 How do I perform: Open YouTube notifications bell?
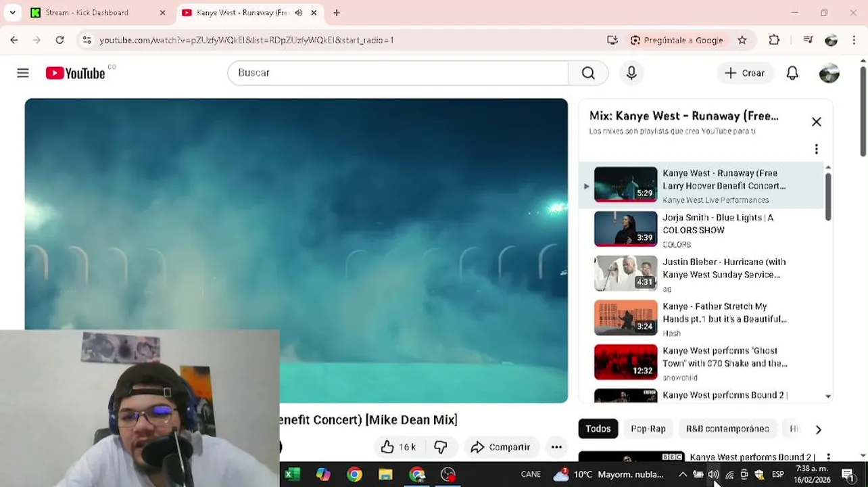792,73
